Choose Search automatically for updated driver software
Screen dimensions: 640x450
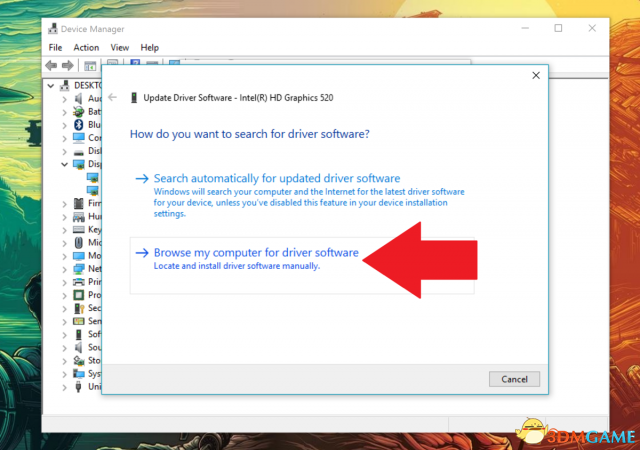click(302, 196)
